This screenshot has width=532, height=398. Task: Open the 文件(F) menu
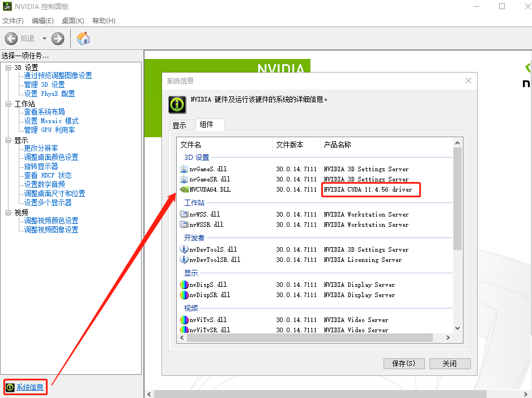pos(13,21)
